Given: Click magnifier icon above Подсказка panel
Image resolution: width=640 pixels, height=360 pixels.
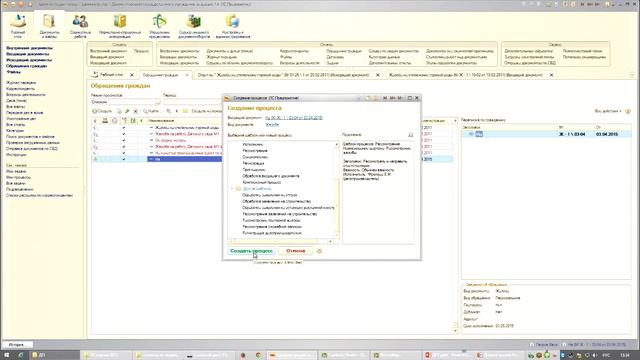Looking at the screenshot, I should pos(411,135).
